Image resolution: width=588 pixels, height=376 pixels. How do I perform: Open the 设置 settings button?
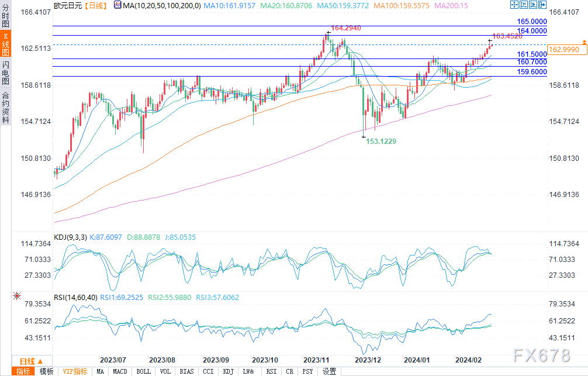[330, 371]
